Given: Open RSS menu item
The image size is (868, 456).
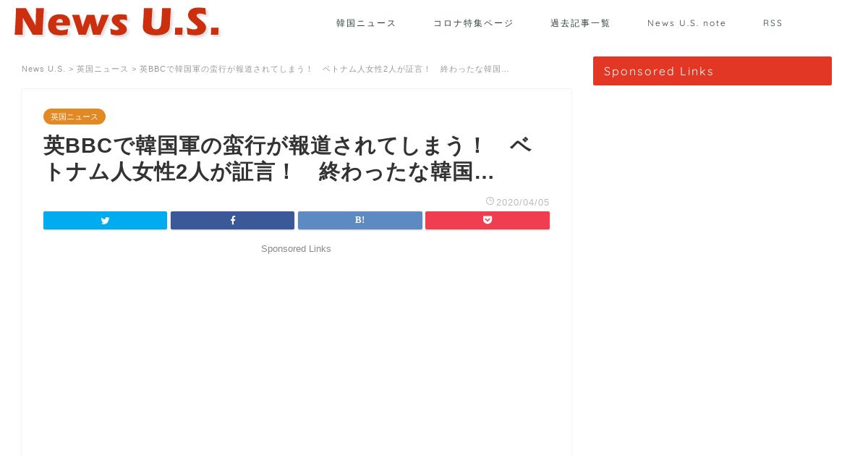Looking at the screenshot, I should pos(773,23).
